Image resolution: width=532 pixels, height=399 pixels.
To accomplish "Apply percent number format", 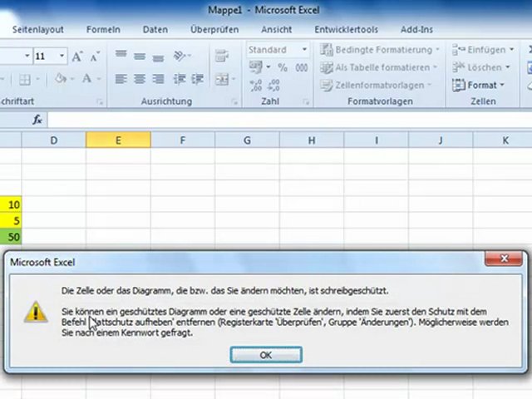I will 282,68.
